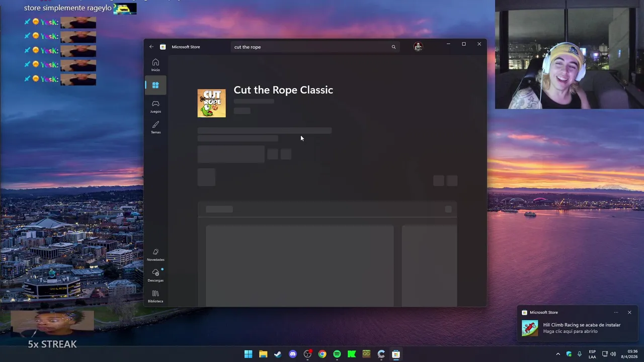Open Novedades in the Store sidebar

pos(155,255)
